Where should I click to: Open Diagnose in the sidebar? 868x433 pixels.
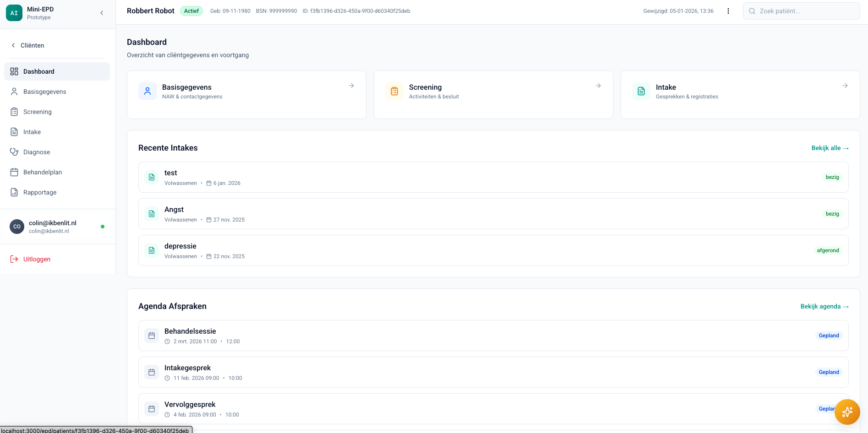[x=57, y=152]
